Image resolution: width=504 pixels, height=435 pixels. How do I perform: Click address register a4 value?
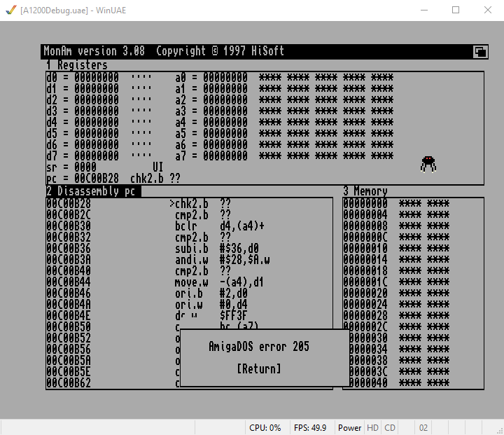(x=225, y=123)
